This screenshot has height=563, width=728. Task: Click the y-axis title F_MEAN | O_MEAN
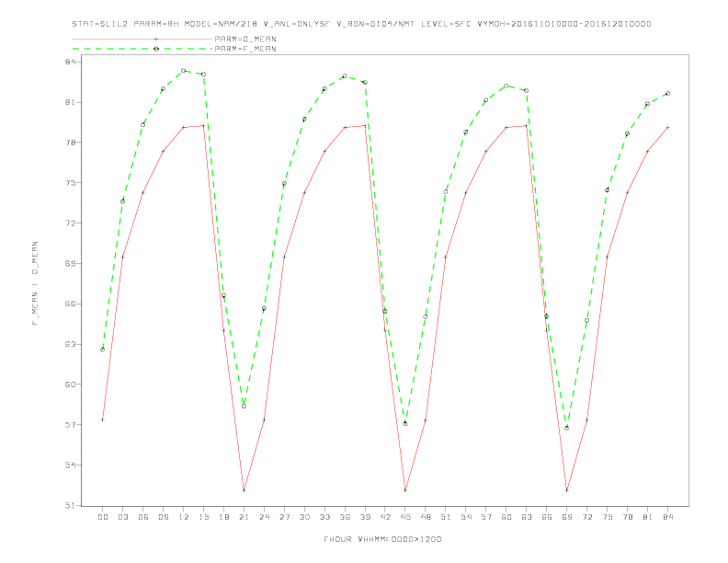pyautogui.click(x=35, y=283)
